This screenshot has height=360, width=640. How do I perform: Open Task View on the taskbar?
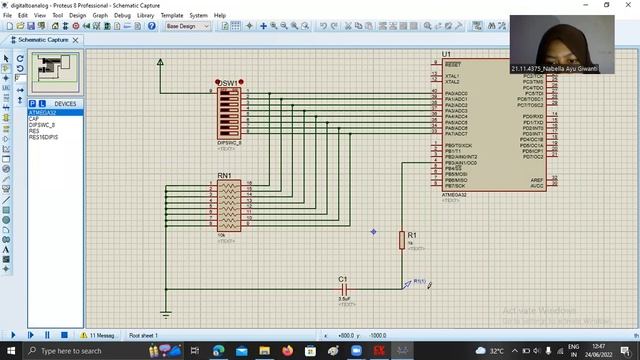(195, 351)
